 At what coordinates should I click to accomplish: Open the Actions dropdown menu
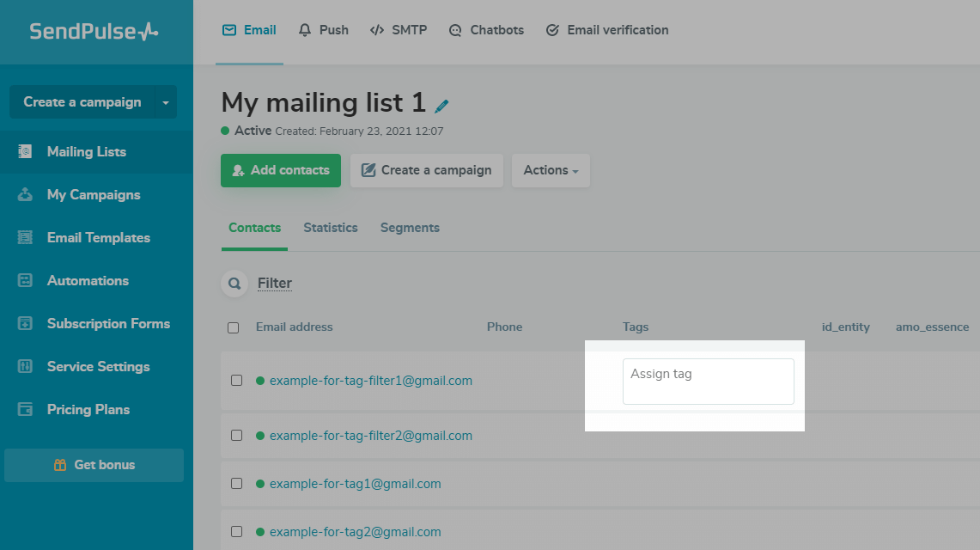[551, 170]
